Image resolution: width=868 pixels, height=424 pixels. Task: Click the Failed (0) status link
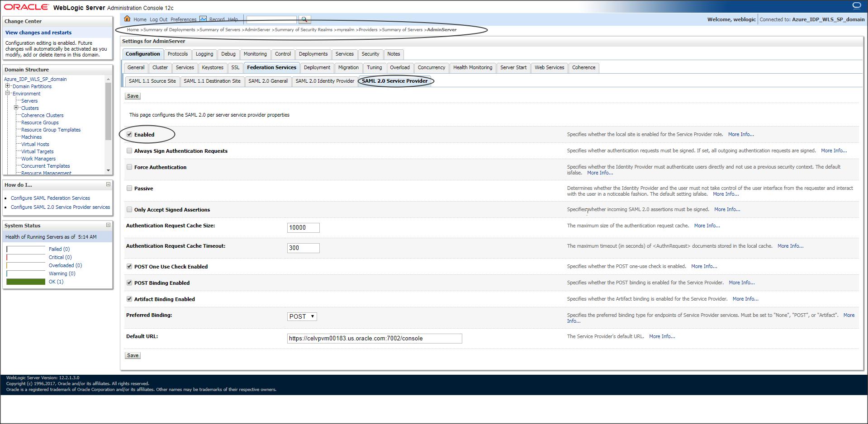[59, 249]
